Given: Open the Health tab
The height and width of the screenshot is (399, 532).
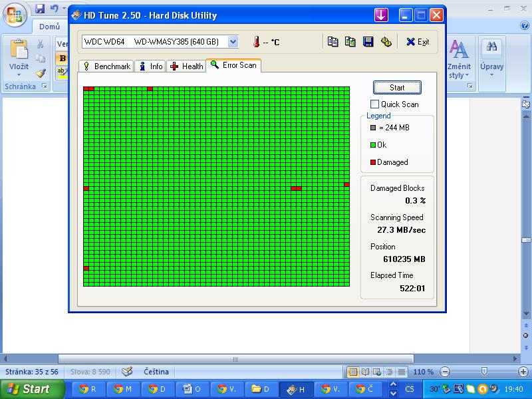Looking at the screenshot, I should [187, 66].
